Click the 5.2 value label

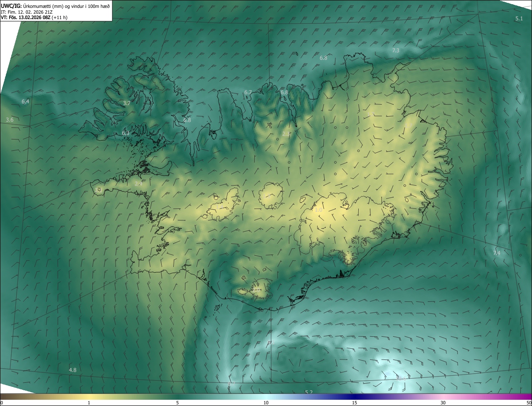pos(309,392)
